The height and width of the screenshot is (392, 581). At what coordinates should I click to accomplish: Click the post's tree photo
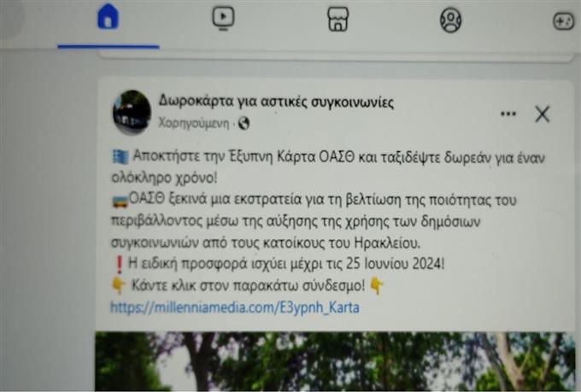(335, 361)
